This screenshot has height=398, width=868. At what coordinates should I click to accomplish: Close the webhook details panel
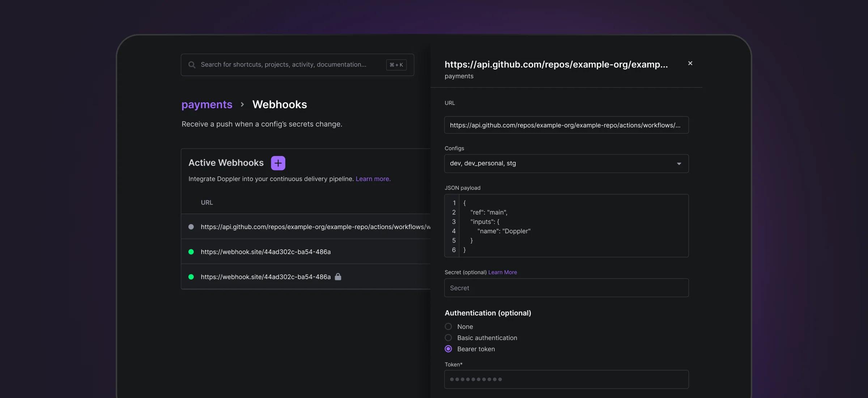[x=690, y=63]
